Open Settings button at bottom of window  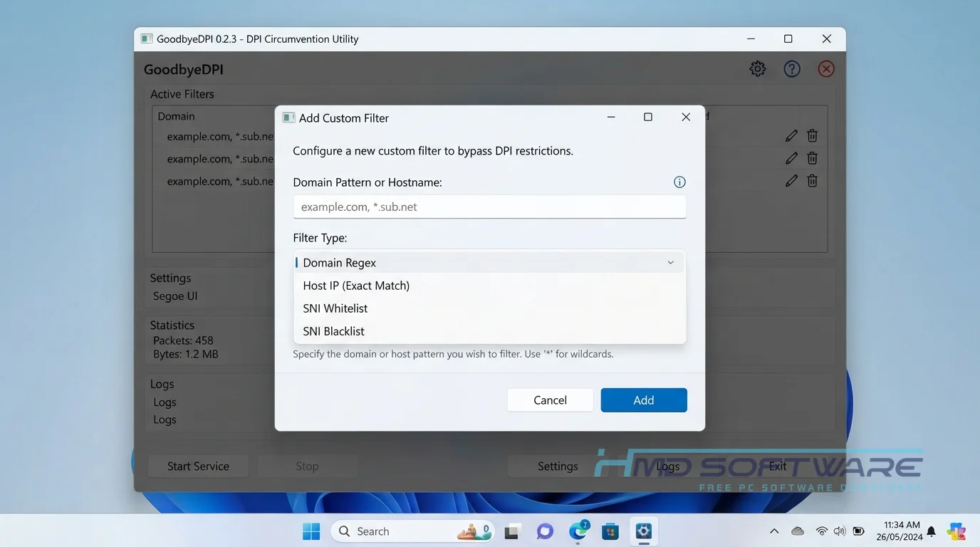[x=558, y=467]
